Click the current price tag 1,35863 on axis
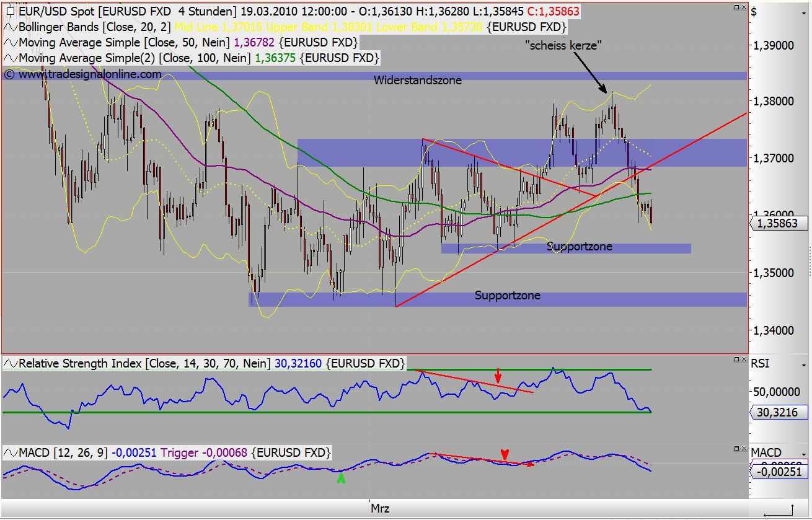812x520 pixels. pos(778,224)
